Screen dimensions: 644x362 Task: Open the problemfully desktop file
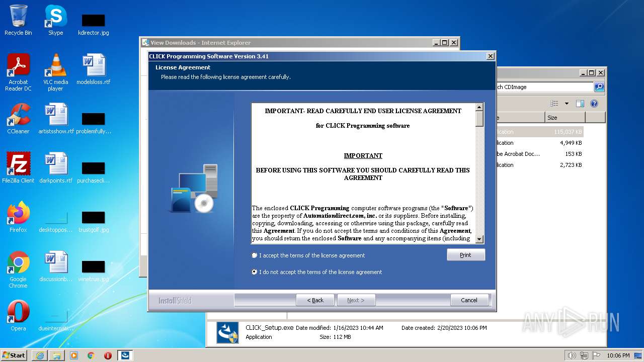click(94, 123)
